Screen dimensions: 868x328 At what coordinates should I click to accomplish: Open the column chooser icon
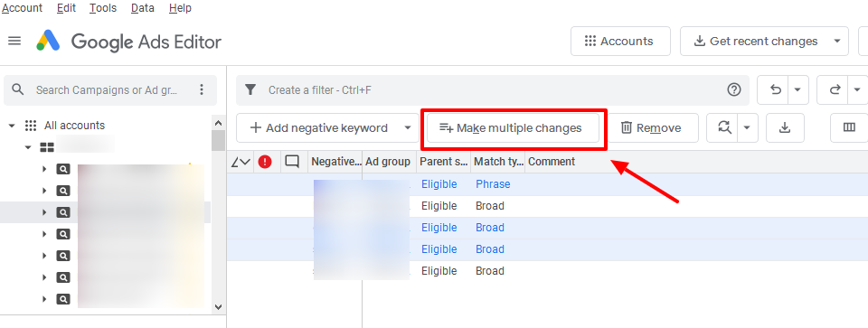[x=849, y=128]
